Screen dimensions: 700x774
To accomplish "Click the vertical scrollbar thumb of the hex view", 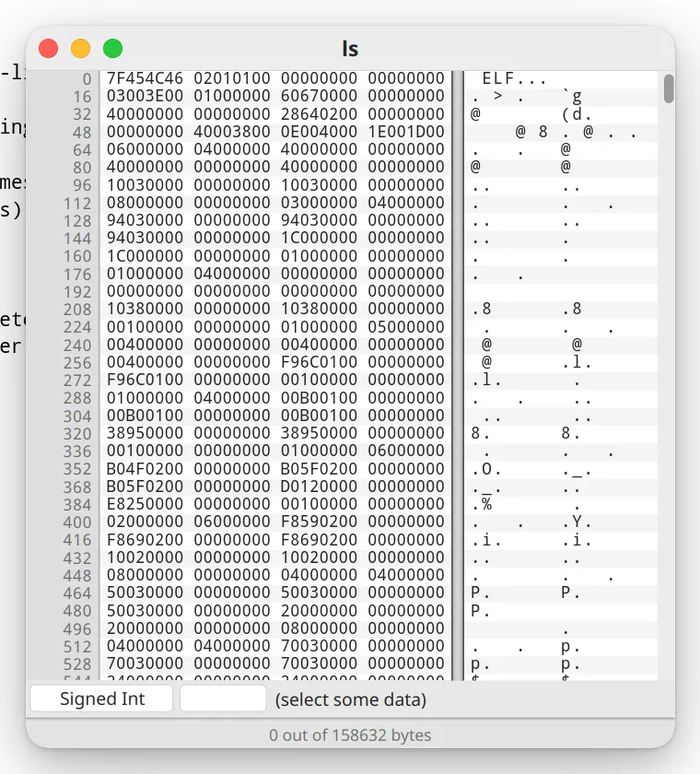I will (x=669, y=88).
